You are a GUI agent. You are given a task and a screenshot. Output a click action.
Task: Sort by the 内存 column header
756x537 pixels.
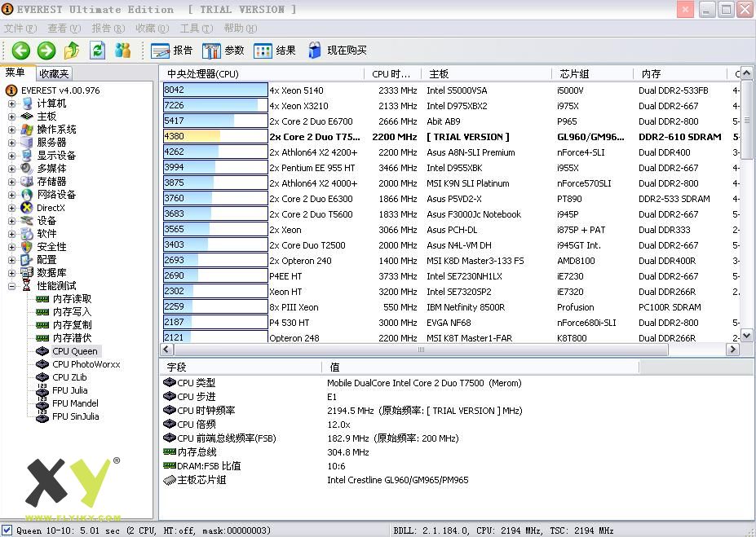[x=680, y=73]
